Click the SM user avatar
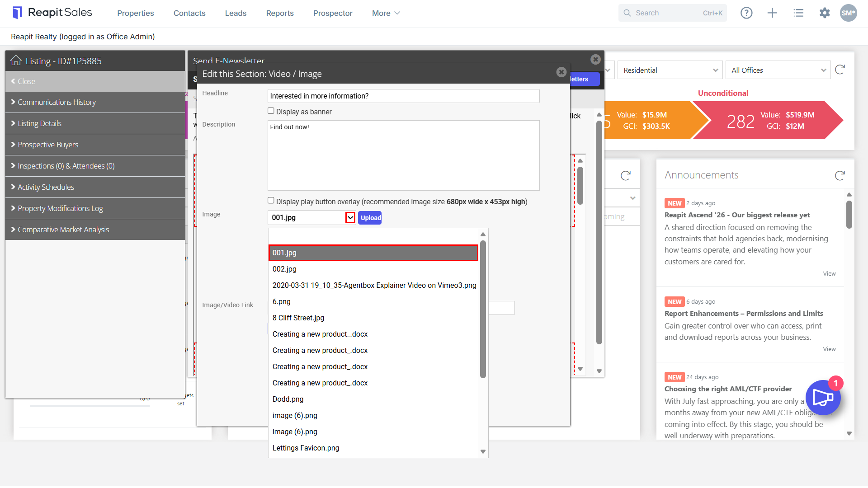 (x=848, y=13)
